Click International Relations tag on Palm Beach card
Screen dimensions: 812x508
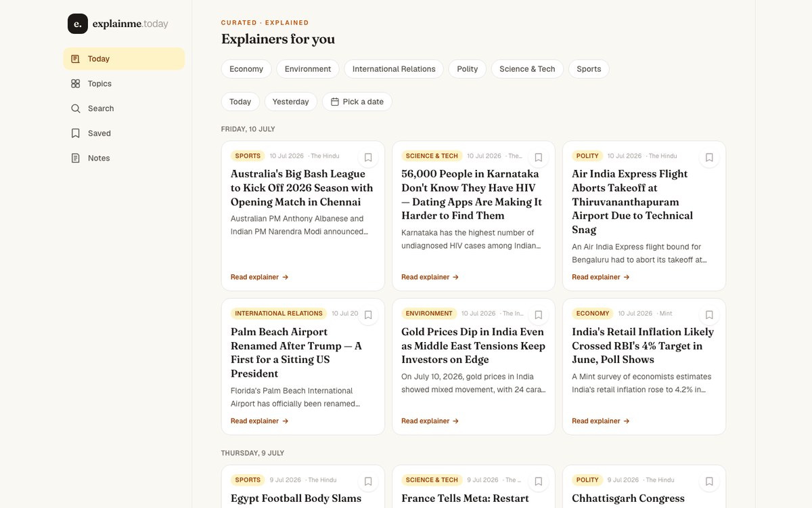coord(279,314)
